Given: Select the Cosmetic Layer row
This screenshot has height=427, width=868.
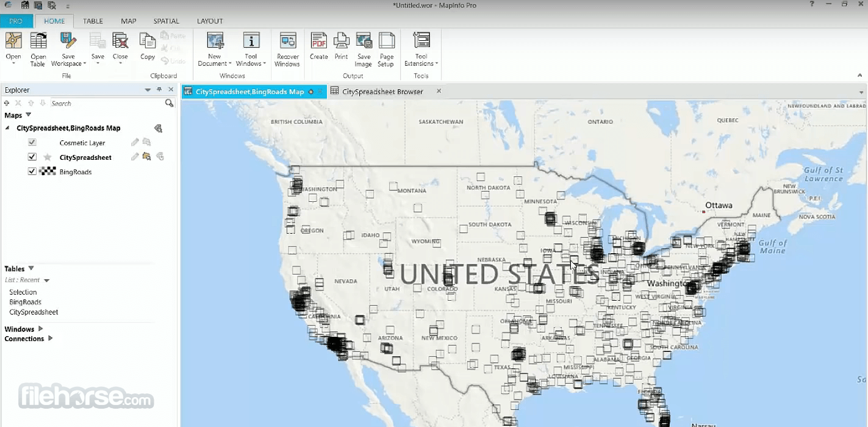Looking at the screenshot, I should (x=82, y=143).
